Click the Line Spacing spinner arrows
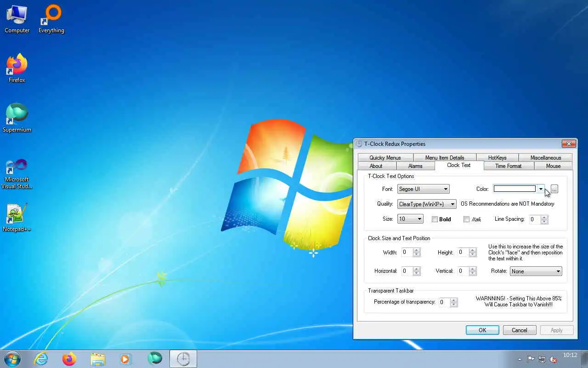The image size is (588, 368). (544, 219)
